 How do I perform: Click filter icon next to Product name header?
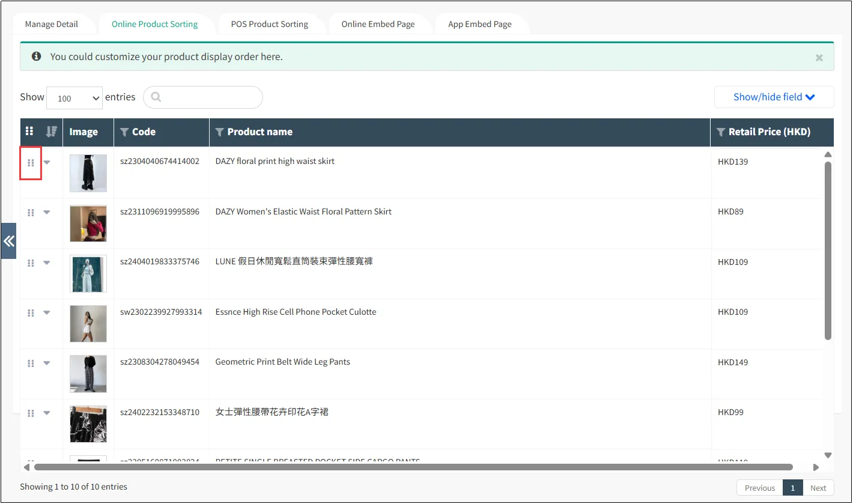[219, 132]
